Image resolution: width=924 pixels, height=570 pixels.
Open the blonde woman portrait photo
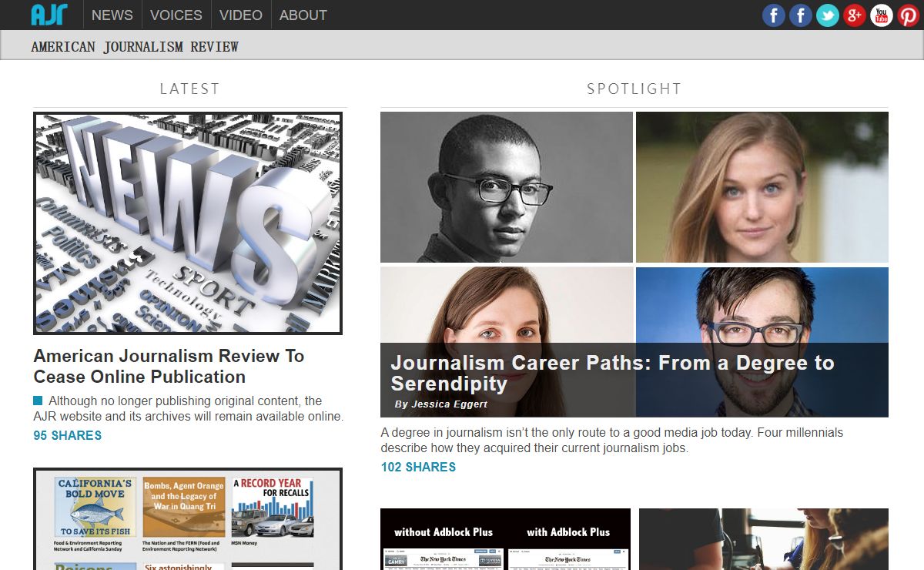click(x=762, y=187)
